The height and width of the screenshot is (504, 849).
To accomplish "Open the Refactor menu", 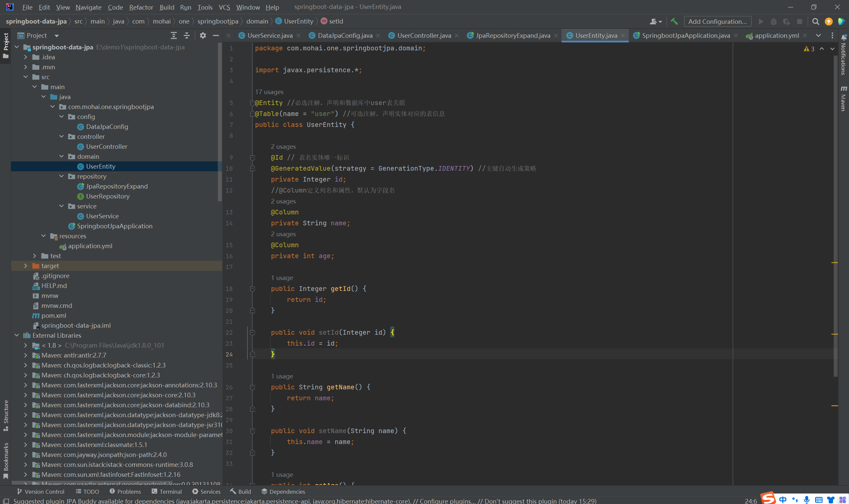I will point(141,7).
